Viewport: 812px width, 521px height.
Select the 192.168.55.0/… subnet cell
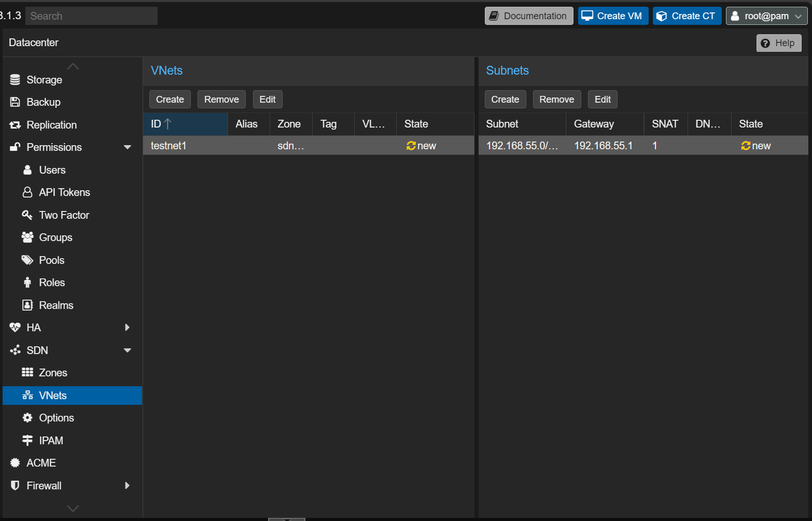522,146
